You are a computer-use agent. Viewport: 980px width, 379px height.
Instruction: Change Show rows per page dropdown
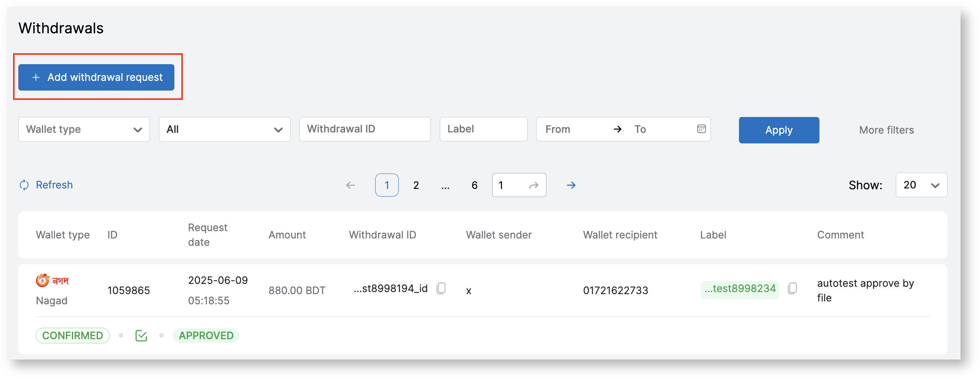[921, 185]
